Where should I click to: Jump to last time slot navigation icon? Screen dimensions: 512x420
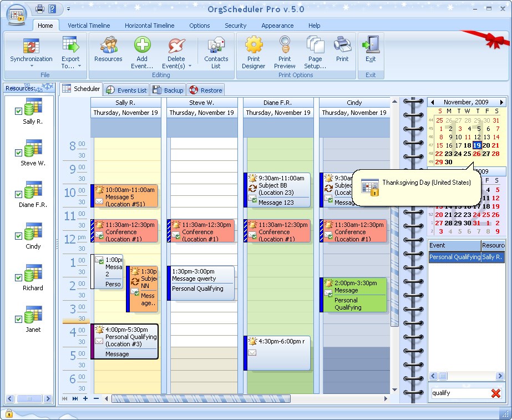click(x=75, y=398)
